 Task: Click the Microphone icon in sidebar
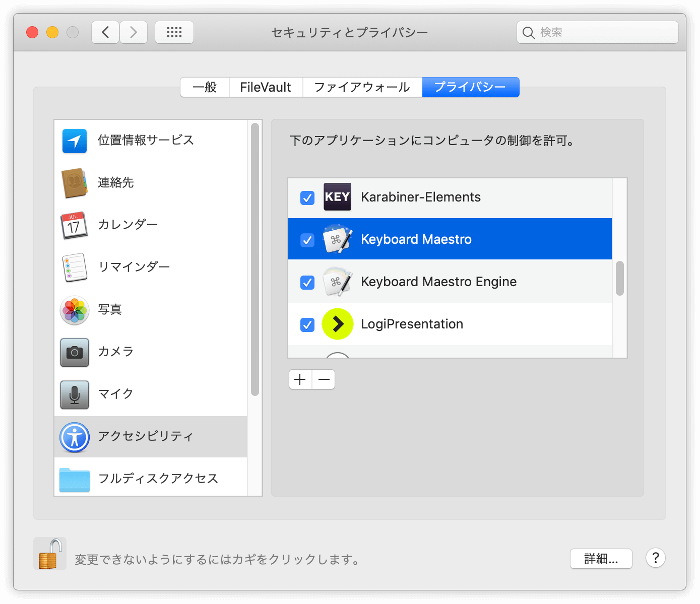tap(75, 394)
